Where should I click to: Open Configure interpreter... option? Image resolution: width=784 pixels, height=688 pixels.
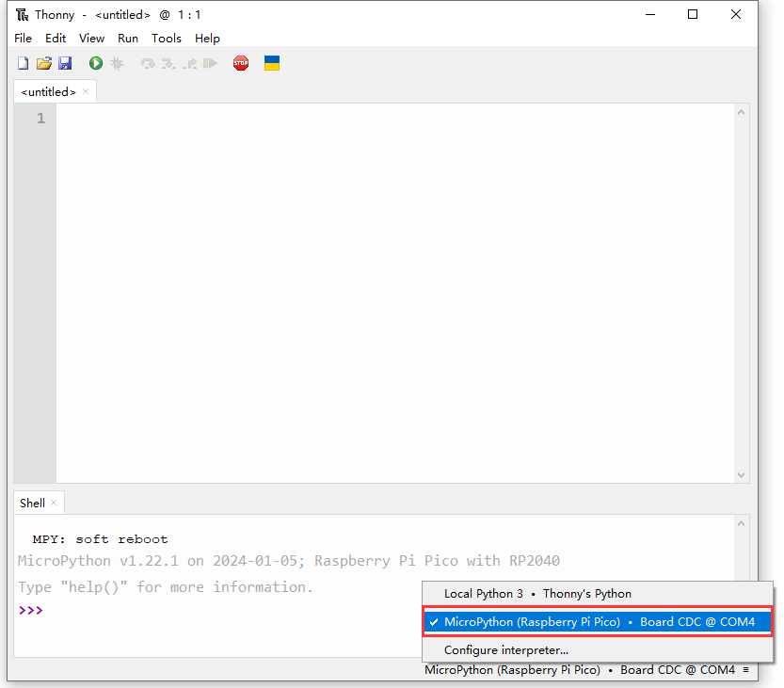tap(598, 650)
